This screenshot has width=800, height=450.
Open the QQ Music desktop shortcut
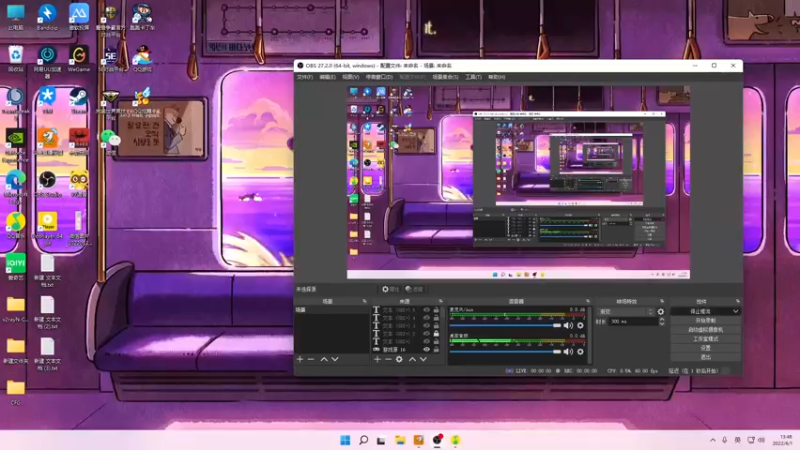pos(16,226)
